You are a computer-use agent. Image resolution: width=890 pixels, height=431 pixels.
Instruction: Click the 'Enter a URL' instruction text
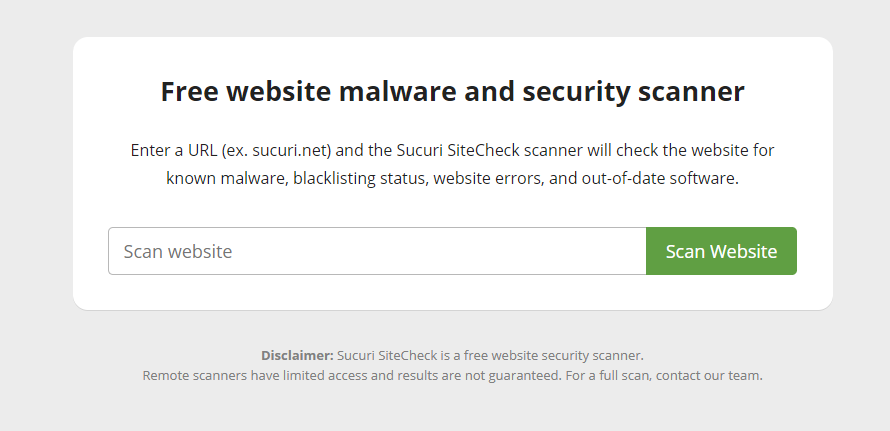[174, 150]
